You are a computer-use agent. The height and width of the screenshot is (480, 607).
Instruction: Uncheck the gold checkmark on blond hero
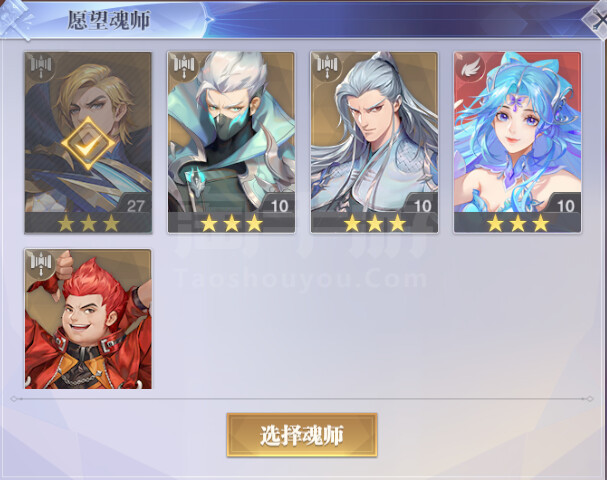88,144
